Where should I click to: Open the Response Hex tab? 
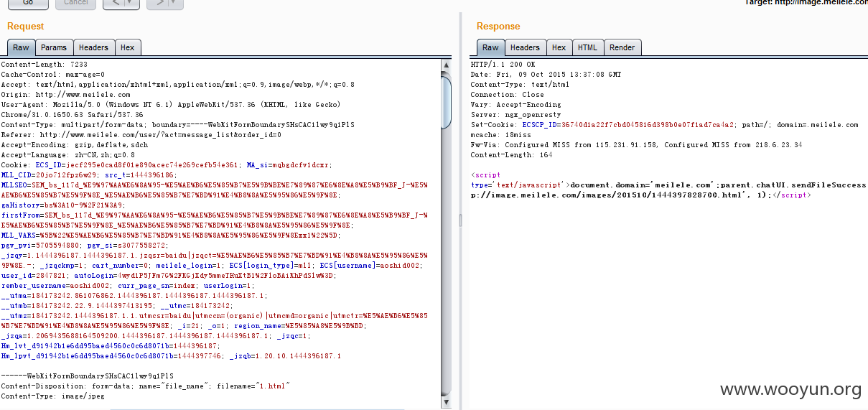point(559,47)
